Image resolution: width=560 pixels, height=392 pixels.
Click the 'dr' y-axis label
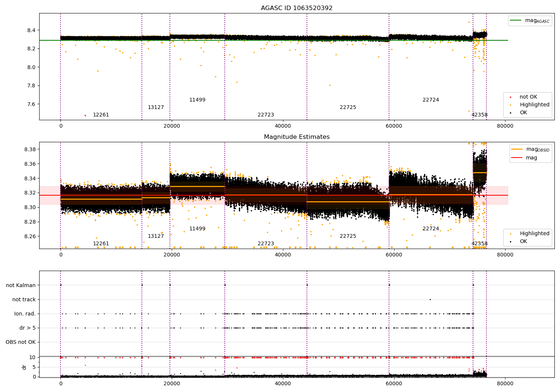coord(24,367)
